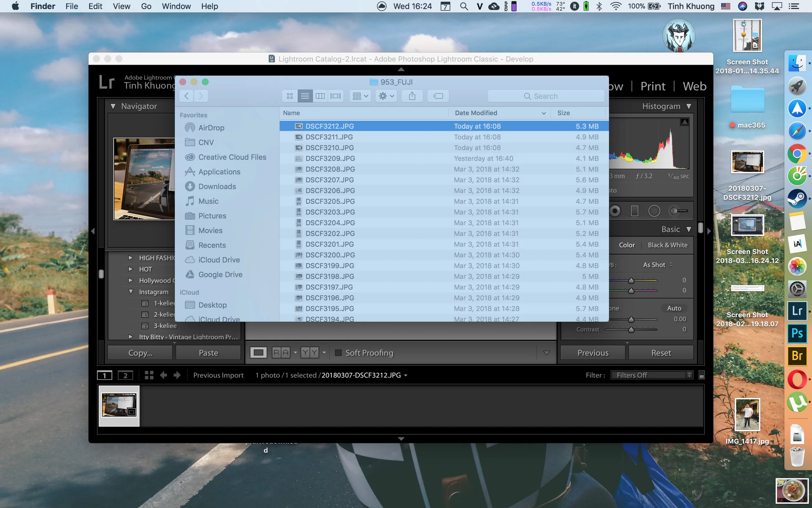Open the Filters Off dropdown
Viewport: 812px width, 508px height.
point(651,375)
